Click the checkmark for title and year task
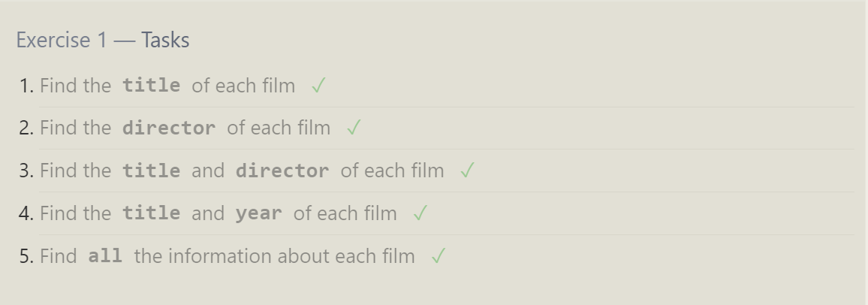The image size is (868, 305). click(420, 213)
